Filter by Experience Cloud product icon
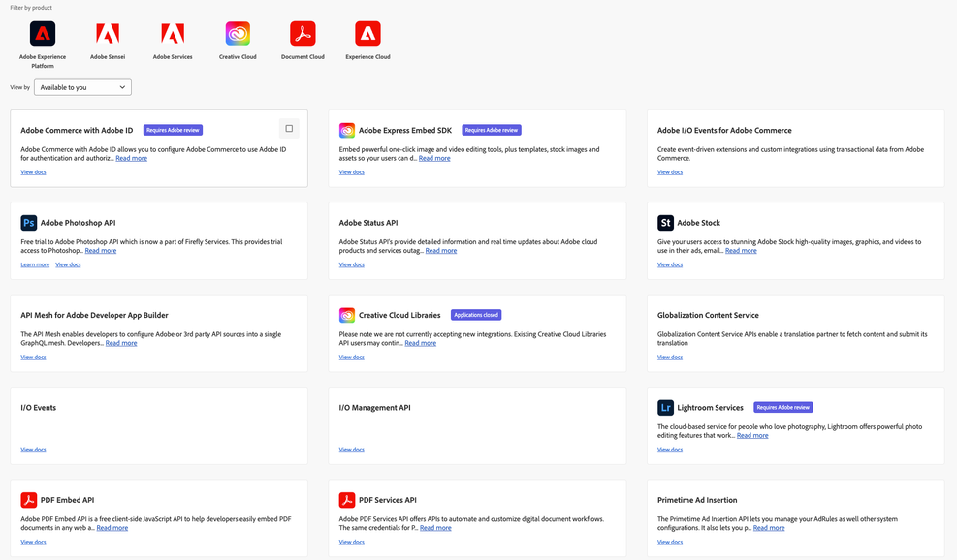Screen dimensions: 957x560 coord(367,34)
